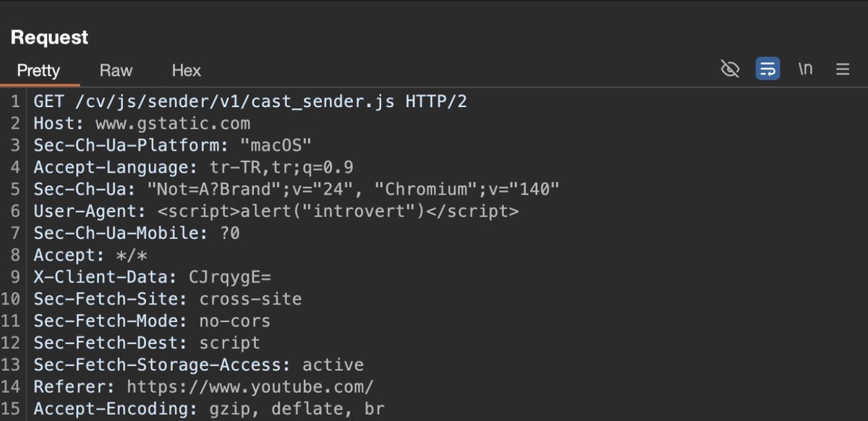
Task: Switch to the Hex tab
Action: 186,70
